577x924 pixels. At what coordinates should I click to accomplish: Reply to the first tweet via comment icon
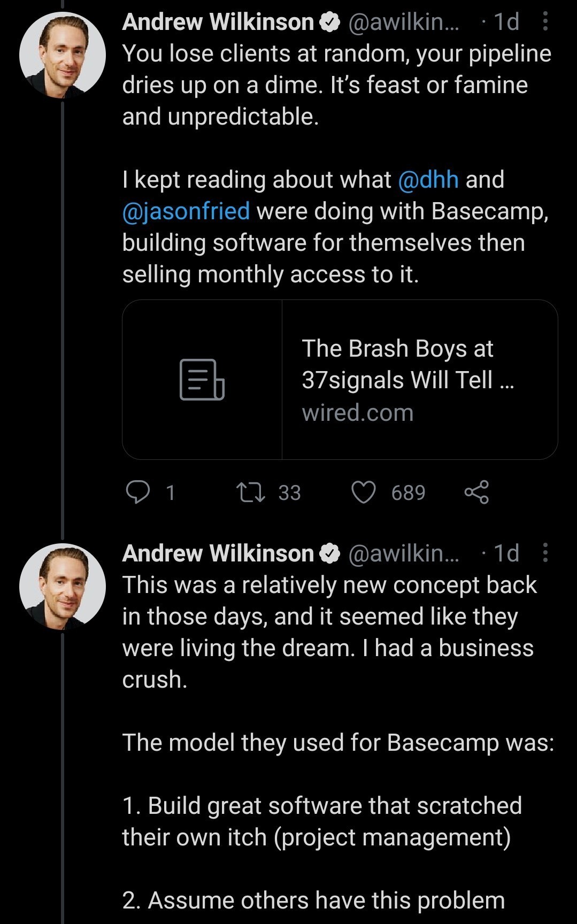(x=138, y=492)
